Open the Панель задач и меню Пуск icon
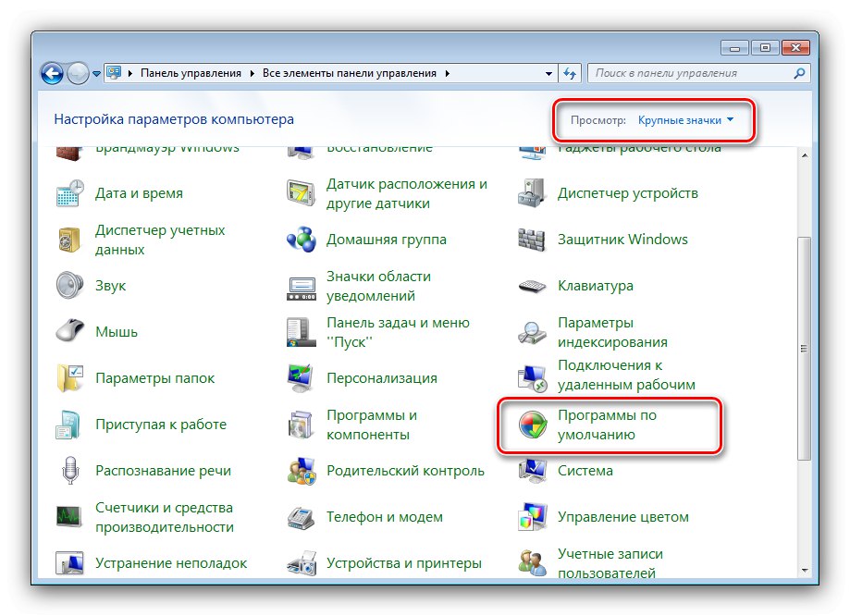Viewport: 850px width, 616px height. coord(301,332)
